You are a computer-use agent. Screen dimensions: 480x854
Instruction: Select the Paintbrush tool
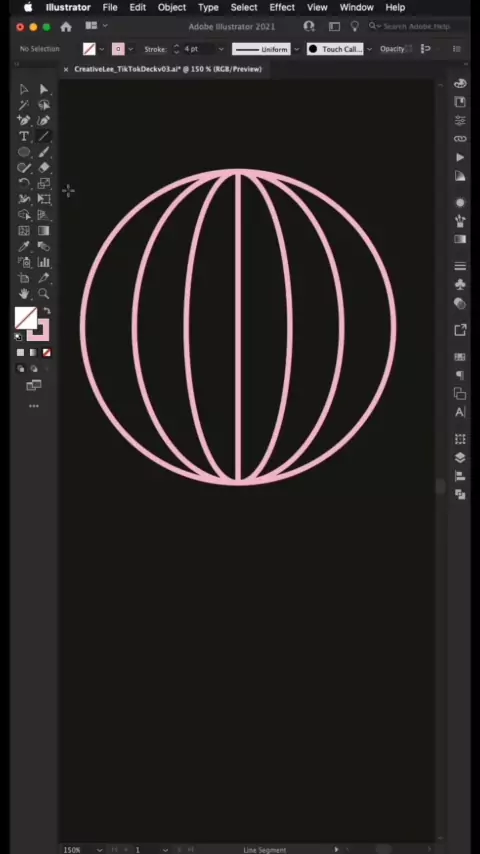click(x=44, y=152)
